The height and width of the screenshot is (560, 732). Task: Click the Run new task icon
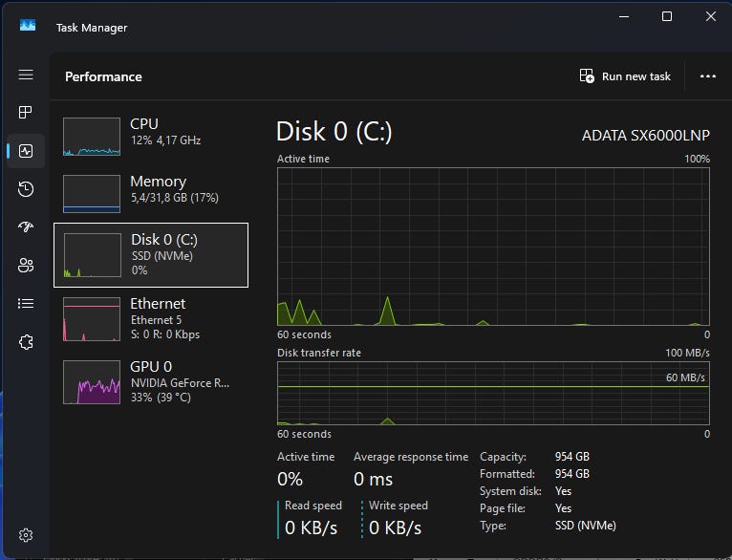click(x=587, y=75)
